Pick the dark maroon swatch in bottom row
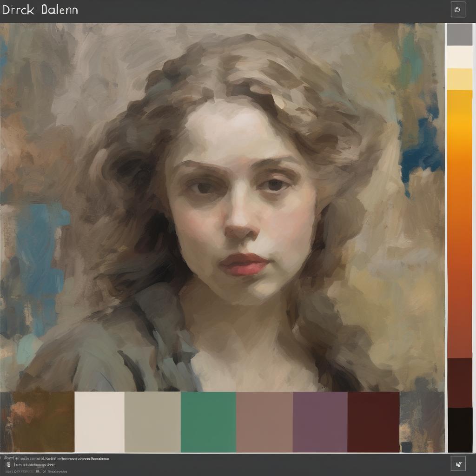 [373, 422]
